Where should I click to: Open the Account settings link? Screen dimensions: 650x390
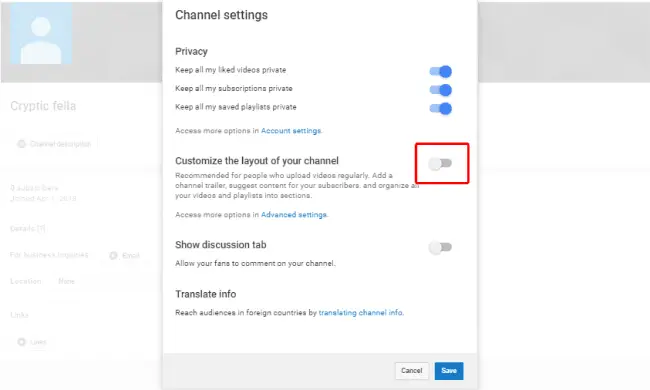point(291,131)
